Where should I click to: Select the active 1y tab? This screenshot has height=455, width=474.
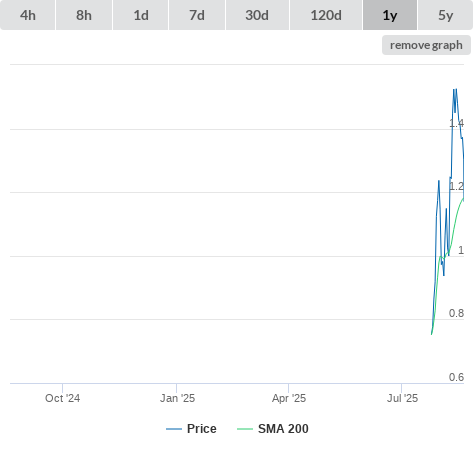(x=390, y=15)
